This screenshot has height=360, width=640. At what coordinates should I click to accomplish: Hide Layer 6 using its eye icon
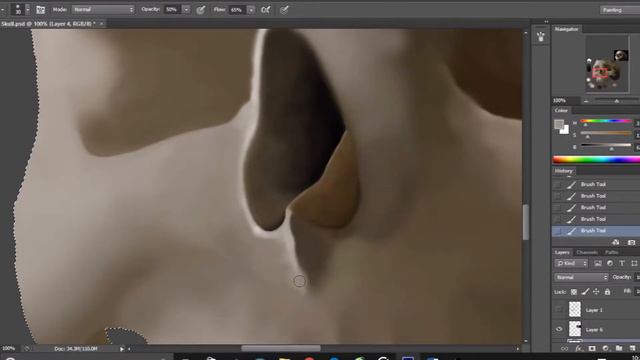click(559, 329)
